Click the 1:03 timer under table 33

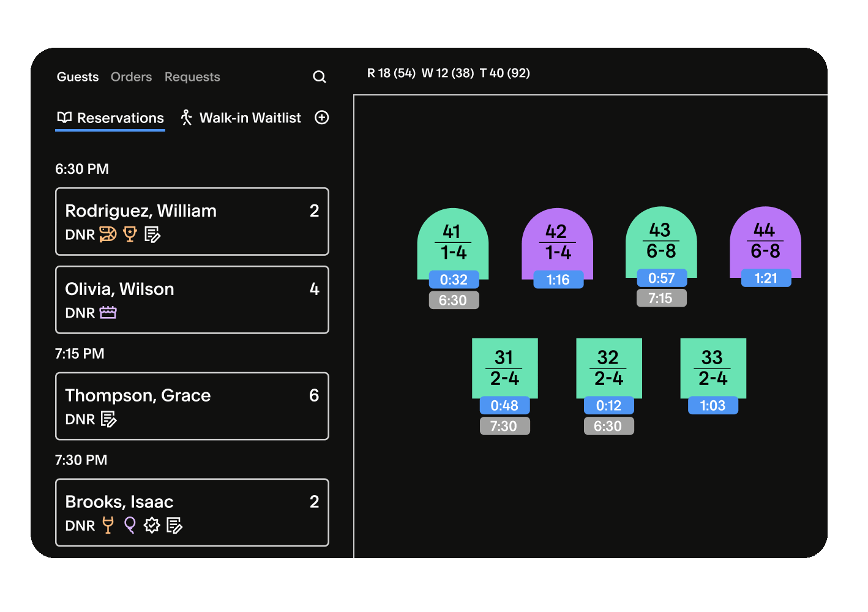click(x=713, y=406)
